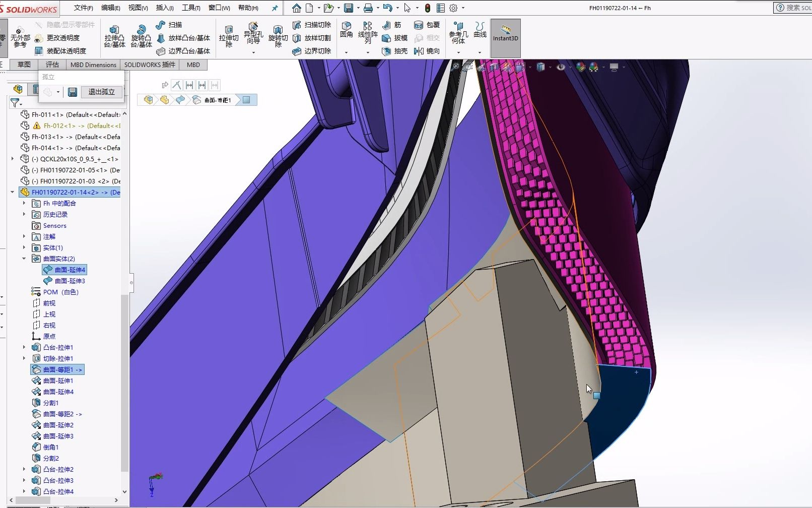812x508 pixels.
Task: Click 更改透明度 change transparency
Action: 57,38
